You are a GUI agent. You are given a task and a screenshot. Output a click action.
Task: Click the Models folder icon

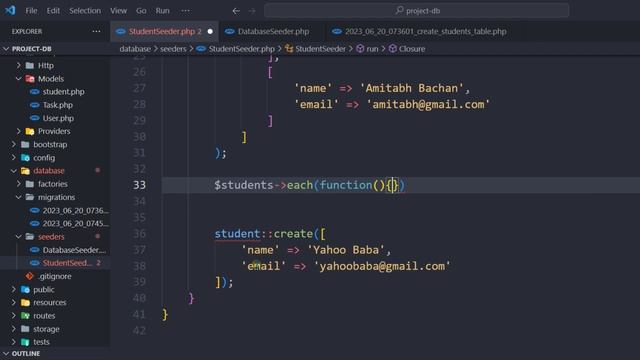click(x=30, y=78)
